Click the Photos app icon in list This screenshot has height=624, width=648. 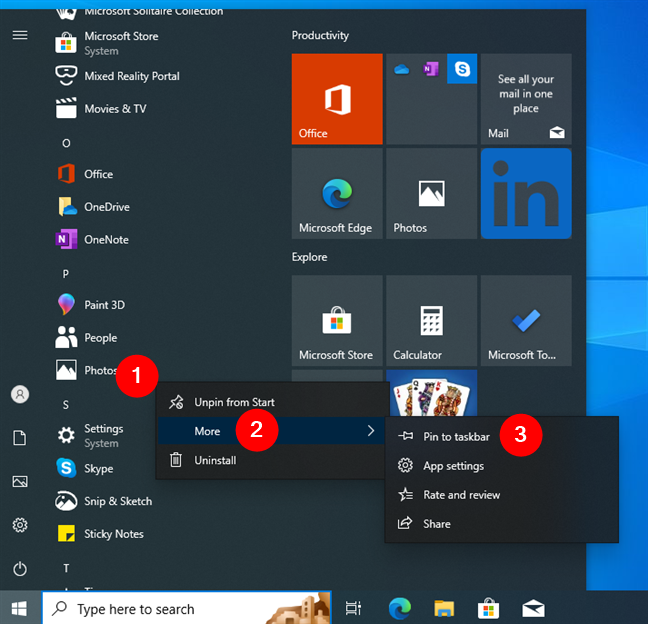point(66,370)
